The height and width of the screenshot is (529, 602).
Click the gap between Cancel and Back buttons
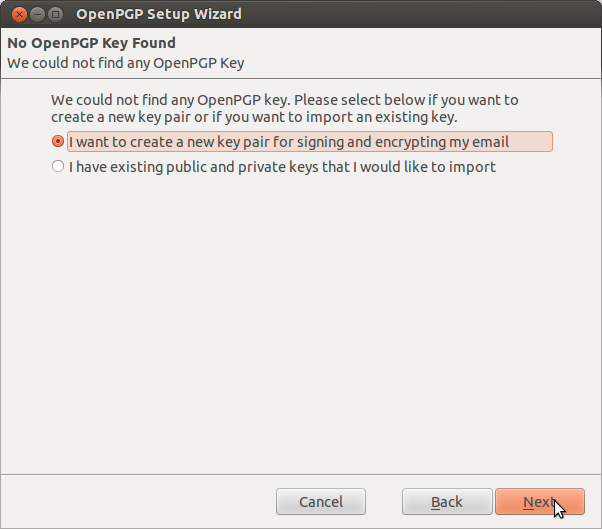point(384,502)
